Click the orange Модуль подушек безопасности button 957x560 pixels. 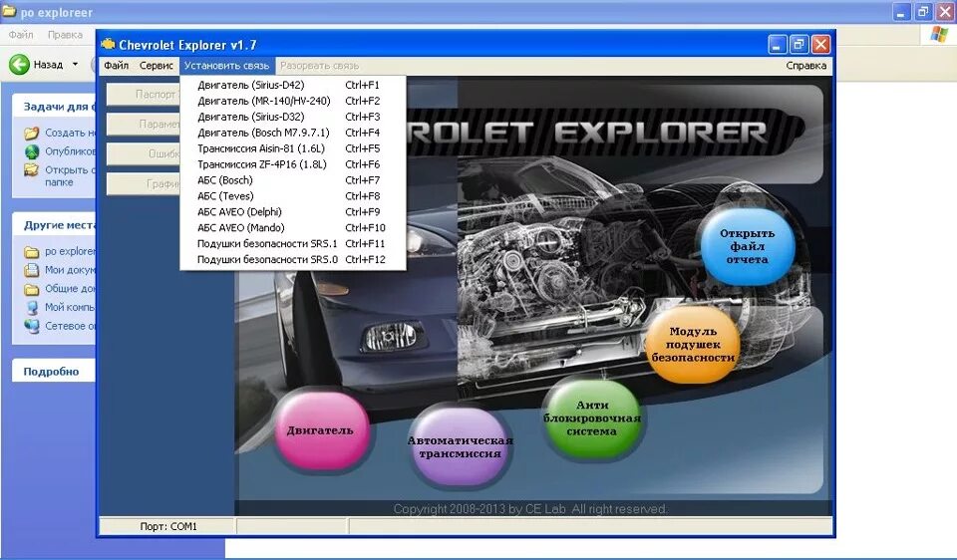click(693, 345)
